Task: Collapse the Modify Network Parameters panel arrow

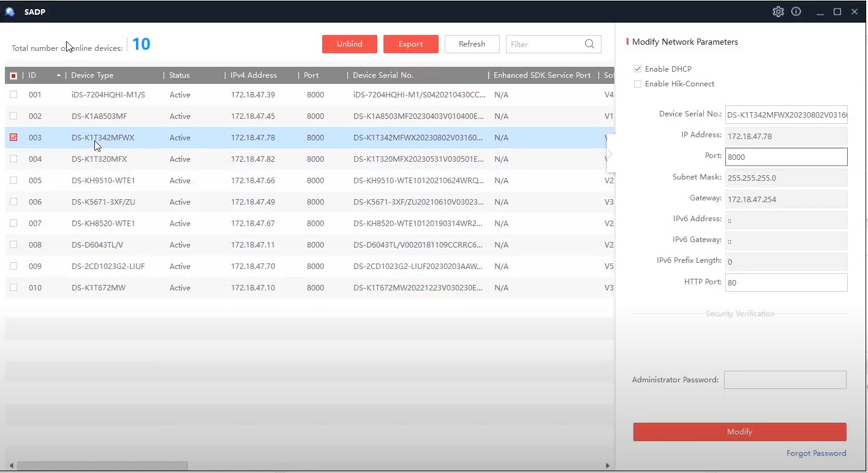Action: point(610,154)
